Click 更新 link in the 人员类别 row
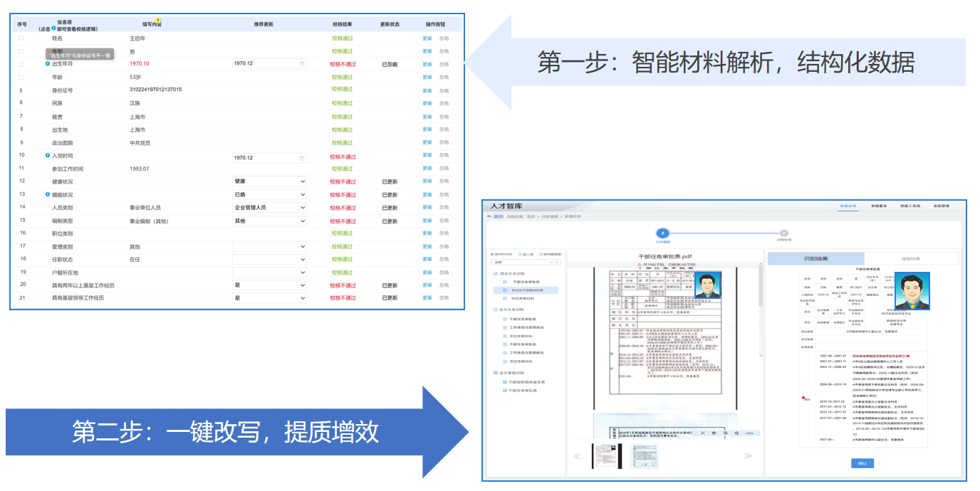 point(427,208)
